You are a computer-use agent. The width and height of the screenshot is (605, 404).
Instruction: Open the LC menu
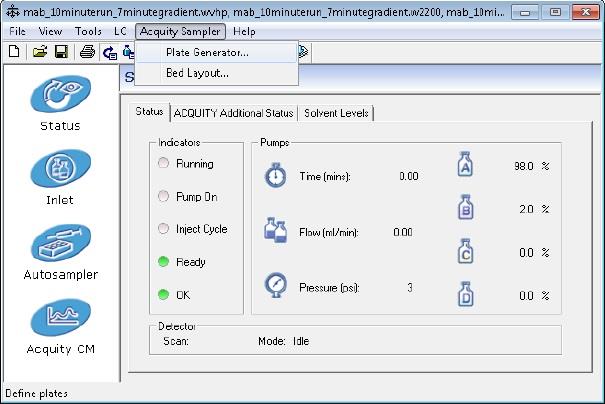coord(120,31)
